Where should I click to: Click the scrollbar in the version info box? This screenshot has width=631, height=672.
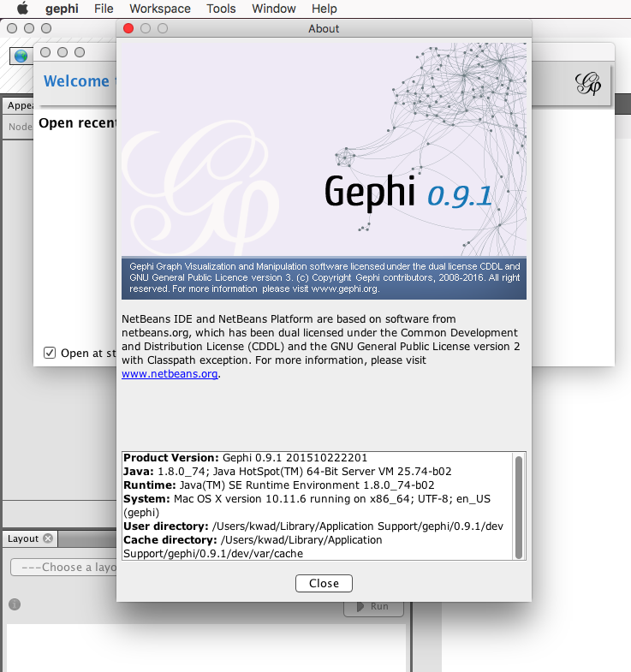pos(518,507)
